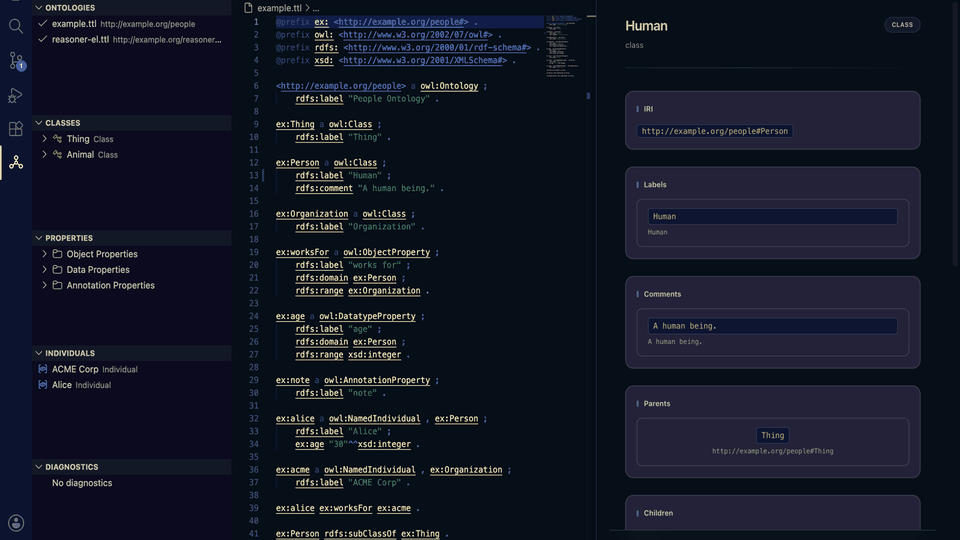Image resolution: width=960 pixels, height=540 pixels.
Task: Click the CLASS badge beside Human
Action: 902,25
